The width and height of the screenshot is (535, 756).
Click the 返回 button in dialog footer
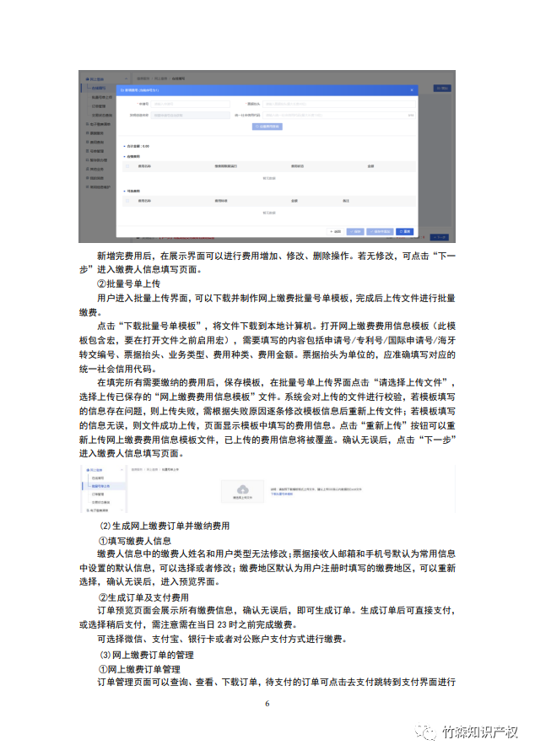point(336,232)
